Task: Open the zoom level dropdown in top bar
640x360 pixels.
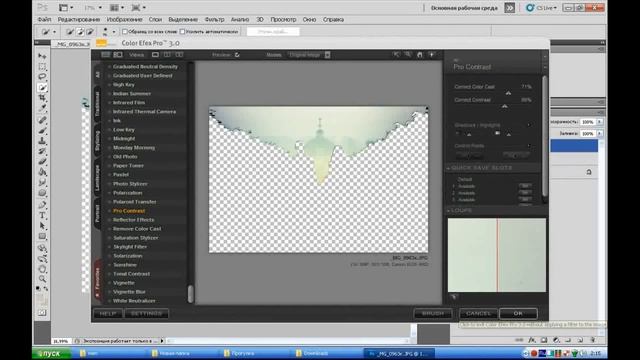Action: [x=100, y=8]
